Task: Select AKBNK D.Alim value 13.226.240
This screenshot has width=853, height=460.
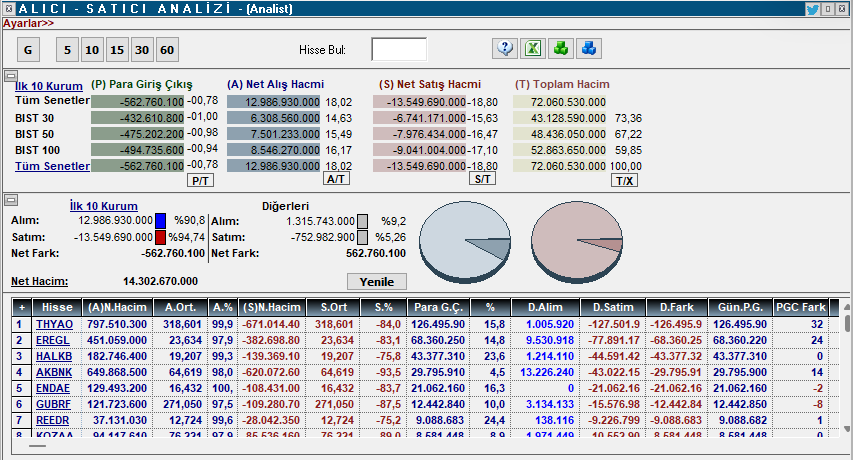Action: [x=547, y=372]
